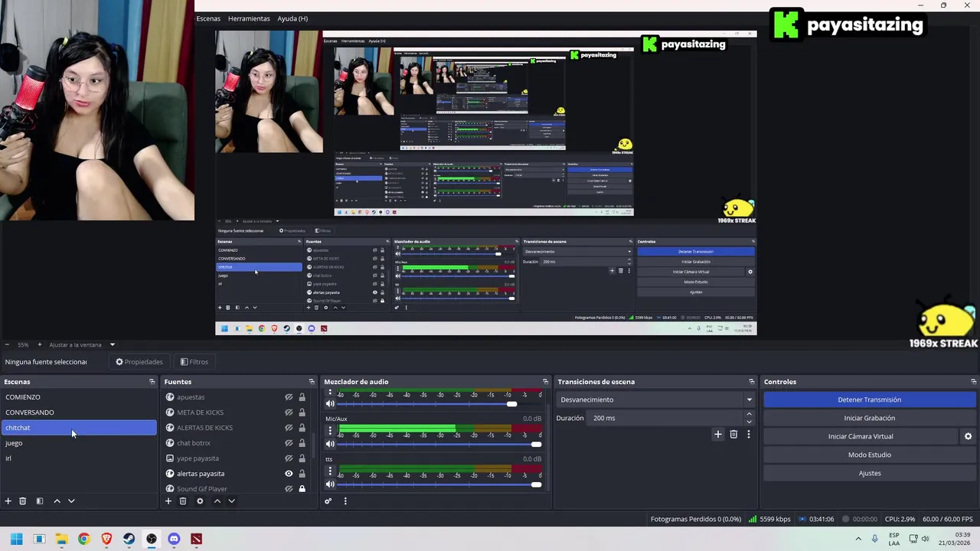Click Detener Transmisión
The image size is (980, 551).
(870, 399)
